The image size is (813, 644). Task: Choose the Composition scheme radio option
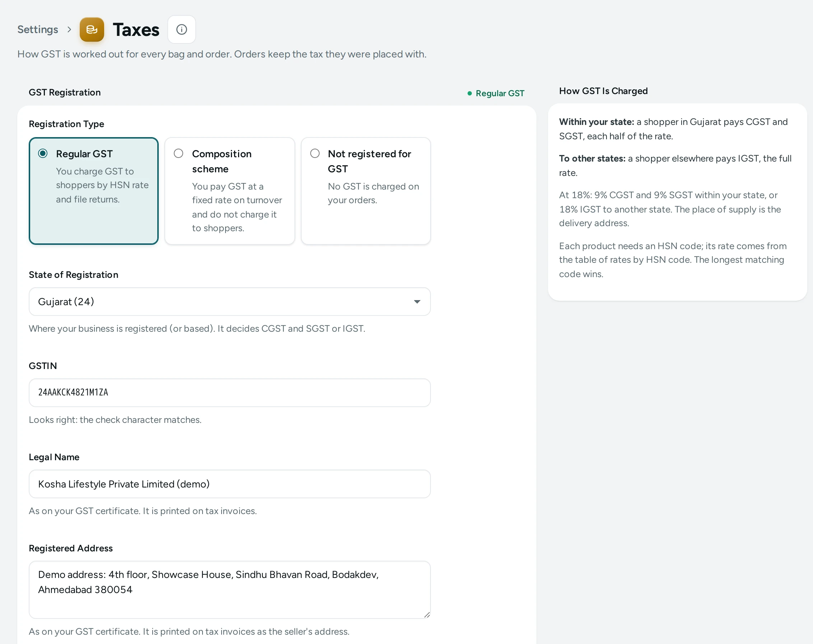[x=230, y=191]
